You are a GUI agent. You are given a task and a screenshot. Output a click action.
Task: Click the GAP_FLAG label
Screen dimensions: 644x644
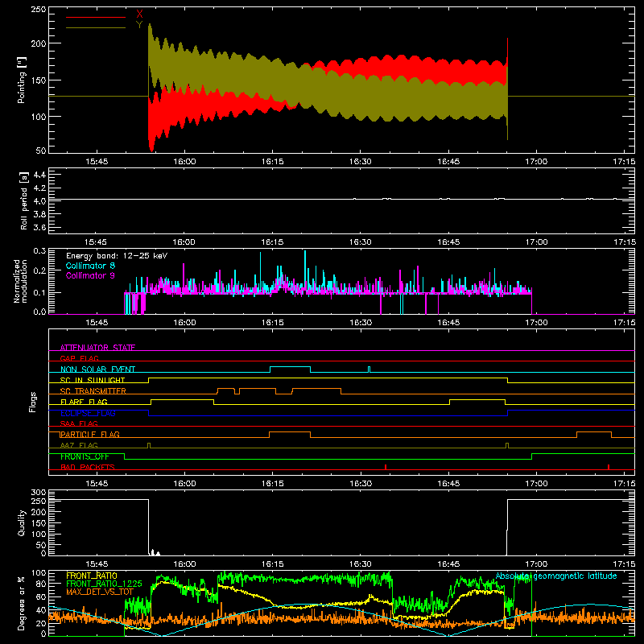tap(79, 358)
